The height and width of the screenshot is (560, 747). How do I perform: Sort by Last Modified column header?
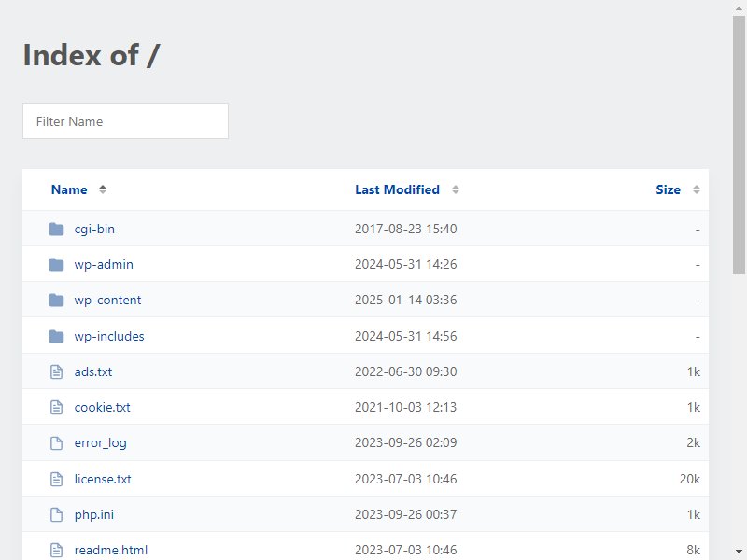point(397,189)
